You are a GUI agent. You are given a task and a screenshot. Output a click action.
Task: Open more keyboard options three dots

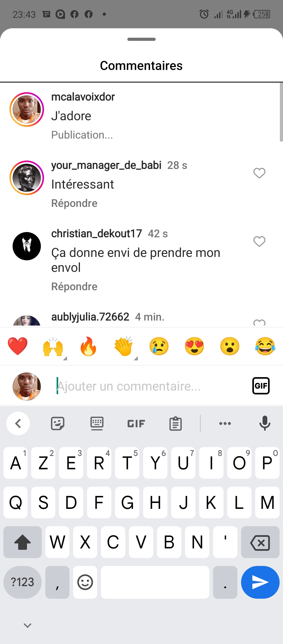(x=225, y=423)
